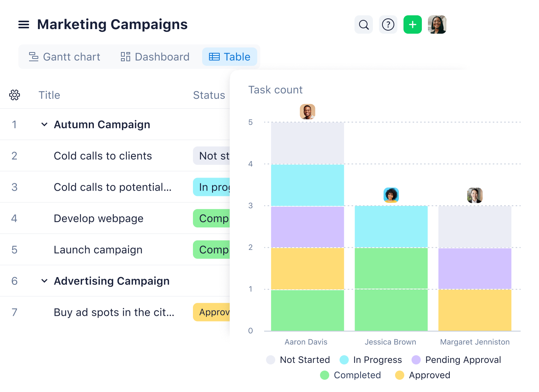Click Margaret Jenniston's avatar above chart
The image size is (539, 392).
(475, 195)
